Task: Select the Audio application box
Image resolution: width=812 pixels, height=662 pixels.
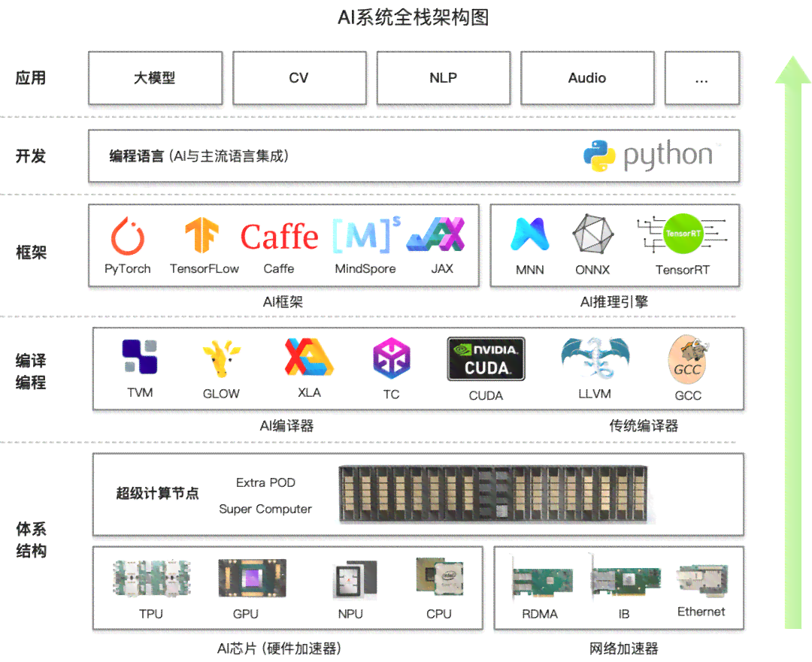Action: click(x=587, y=78)
